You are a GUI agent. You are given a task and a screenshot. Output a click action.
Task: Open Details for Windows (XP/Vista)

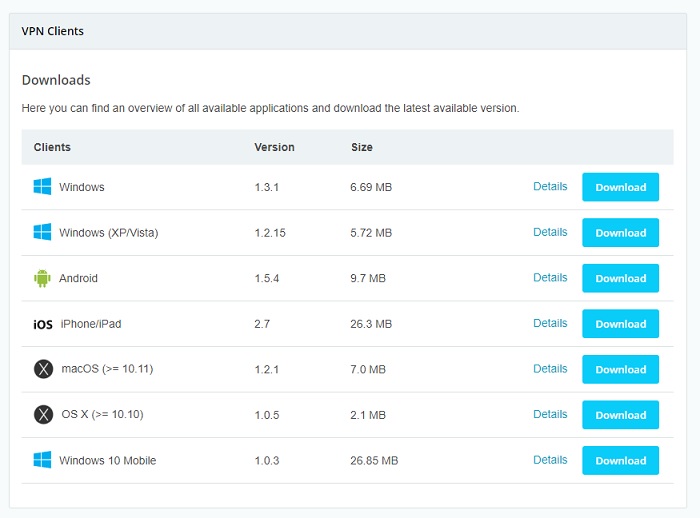550,232
